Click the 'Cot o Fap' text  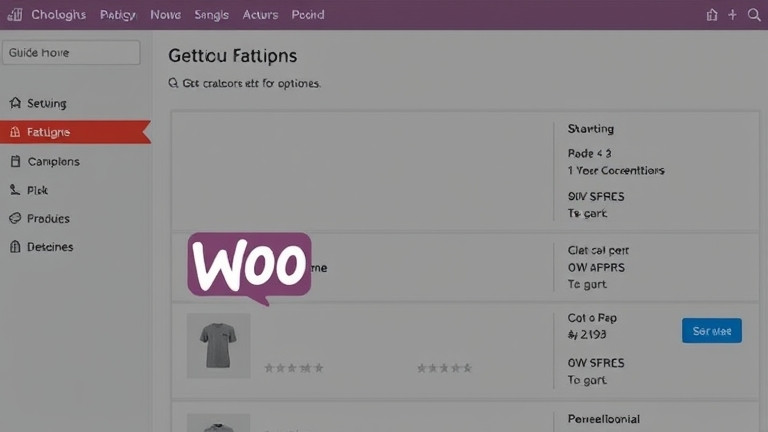click(592, 318)
